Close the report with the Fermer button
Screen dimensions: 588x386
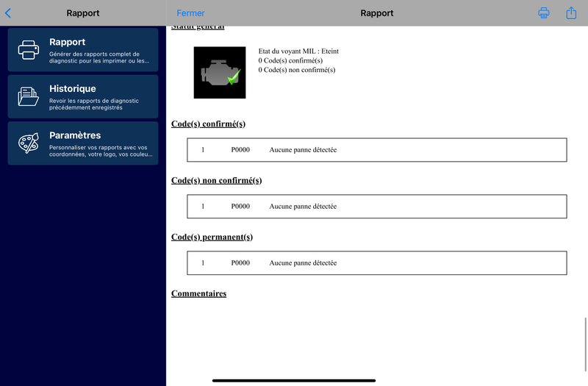(x=190, y=13)
